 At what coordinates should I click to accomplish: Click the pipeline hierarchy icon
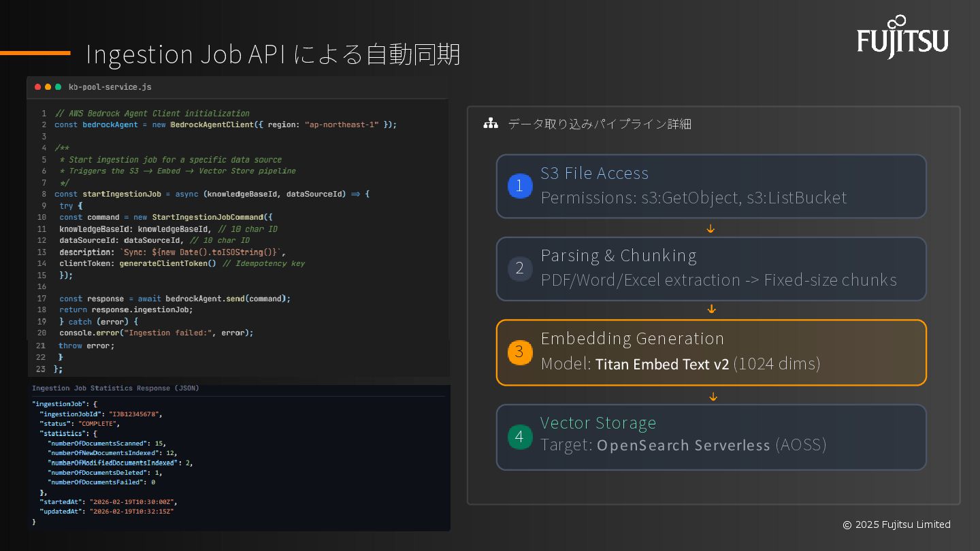click(x=491, y=124)
